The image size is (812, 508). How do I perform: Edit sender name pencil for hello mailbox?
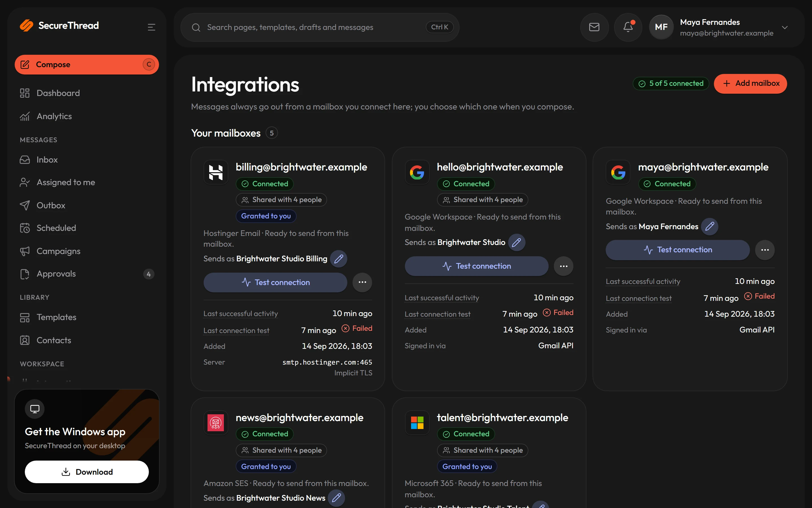[x=517, y=242]
